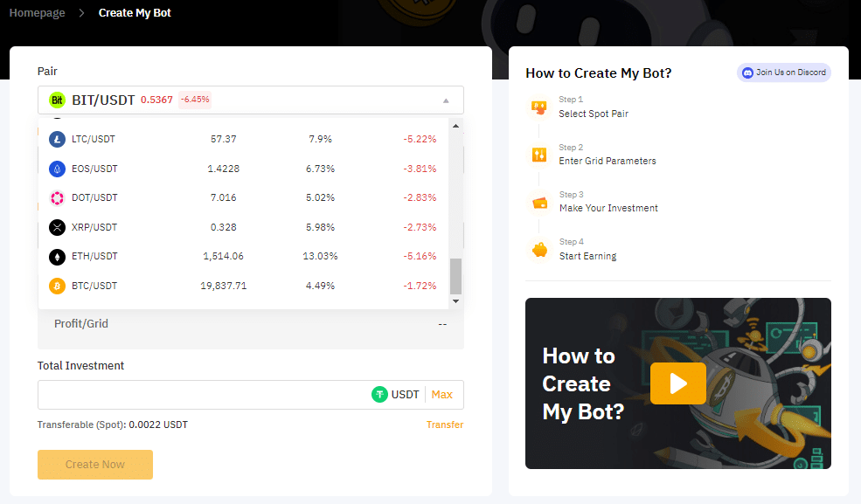Viewport: 861px width, 504px height.
Task: Click the ETH price 1,514.06
Action: 224,257
